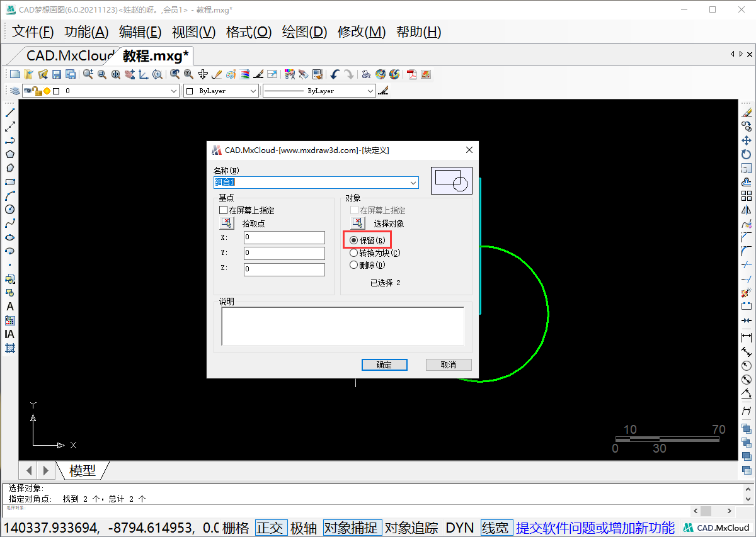Screen dimensions: 756x537
Task: Open the 视图(V) menu
Action: pyautogui.click(x=194, y=32)
